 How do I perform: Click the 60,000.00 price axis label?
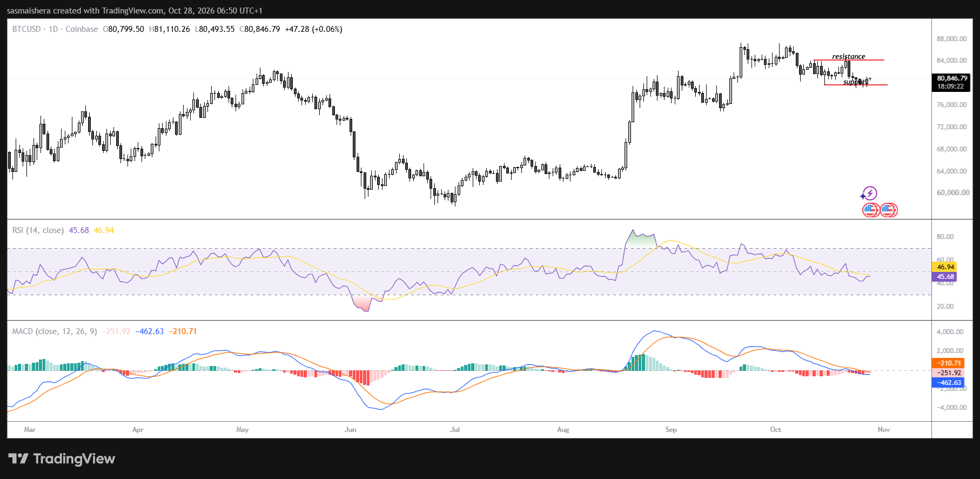pos(953,192)
